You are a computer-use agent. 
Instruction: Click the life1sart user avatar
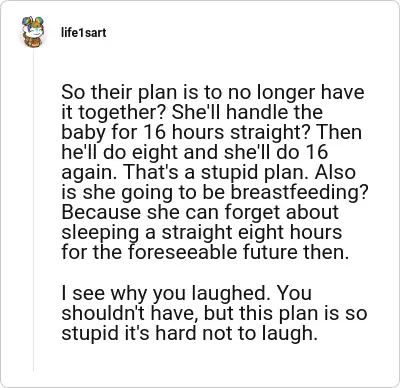[x=33, y=32]
